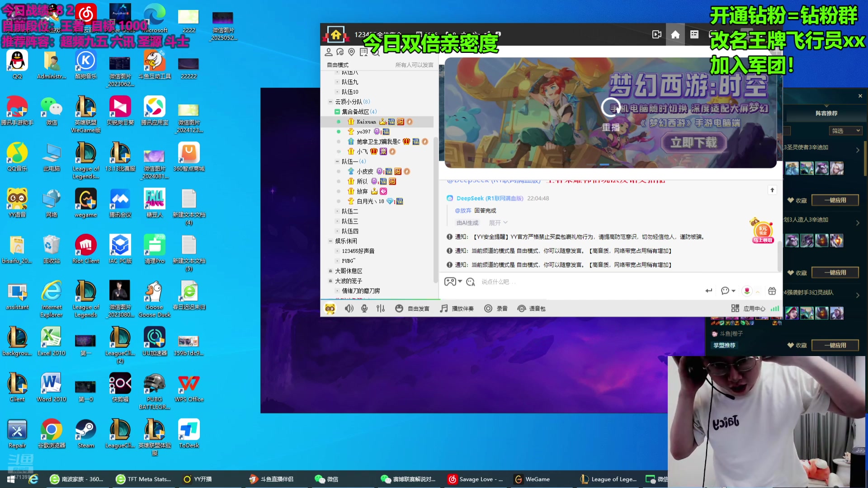Click the @放弃 mention link
The height and width of the screenshot is (488, 868).
[463, 211]
